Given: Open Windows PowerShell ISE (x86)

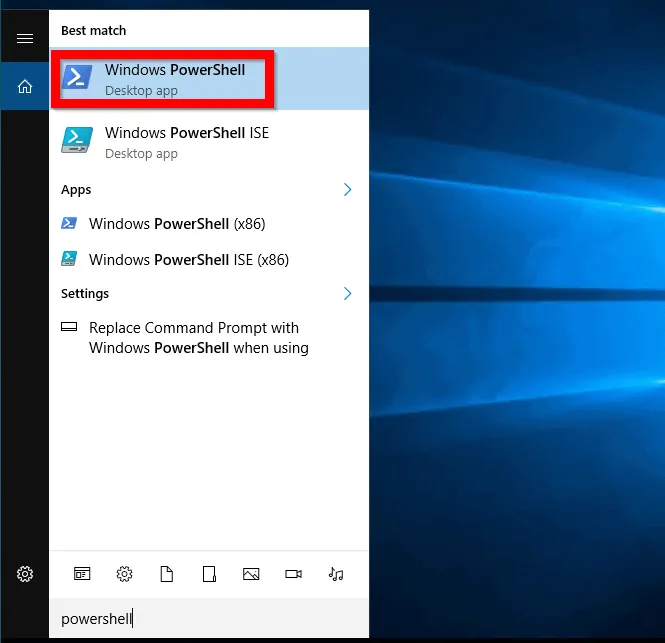Looking at the screenshot, I should (209, 260).
